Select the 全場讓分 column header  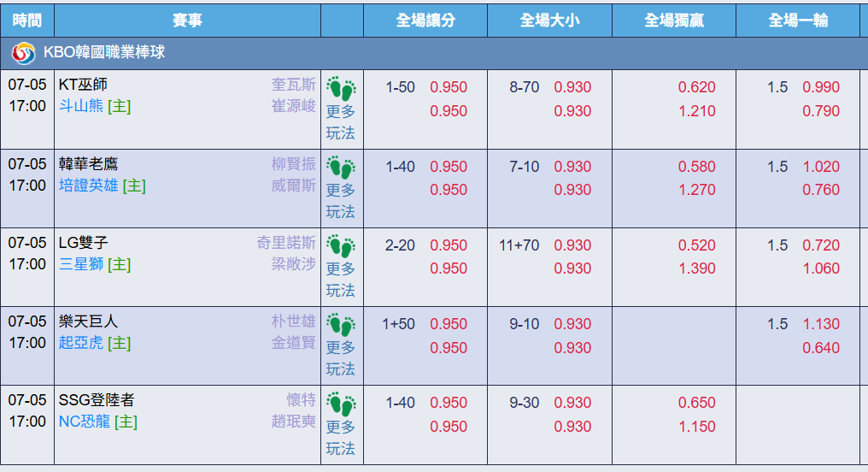tap(425, 21)
